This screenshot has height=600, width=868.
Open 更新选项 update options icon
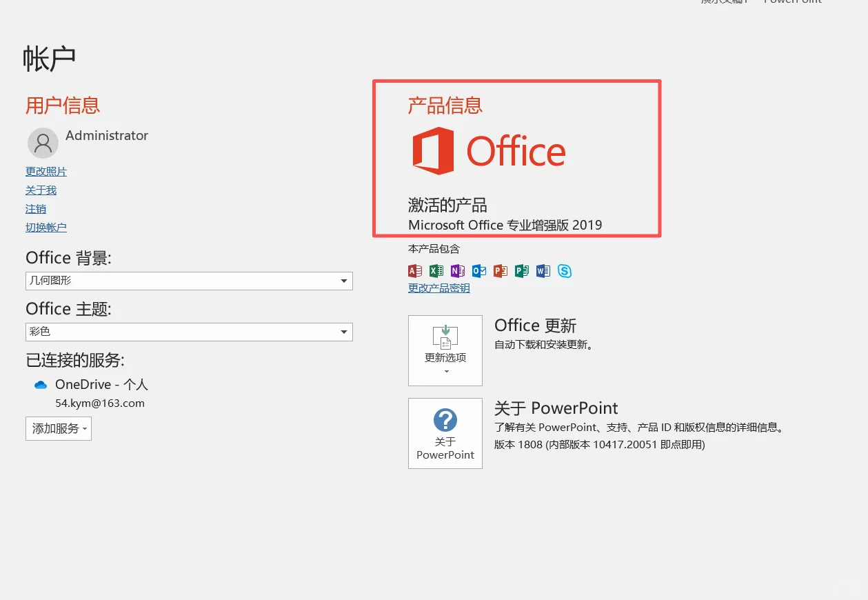coord(445,350)
